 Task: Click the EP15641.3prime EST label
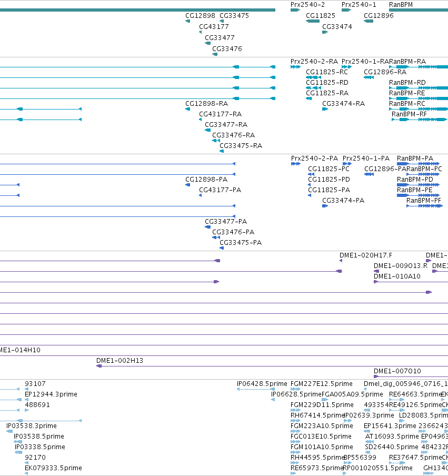(390, 426)
